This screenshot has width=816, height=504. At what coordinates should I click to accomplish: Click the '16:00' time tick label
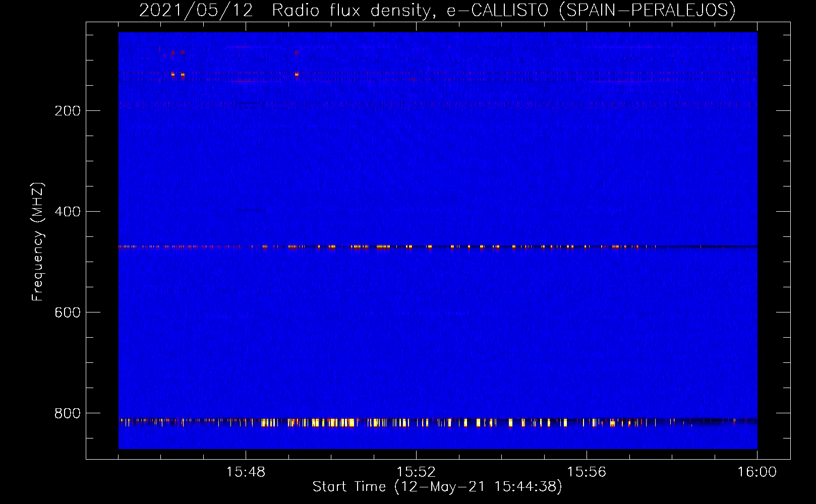pyautogui.click(x=757, y=472)
